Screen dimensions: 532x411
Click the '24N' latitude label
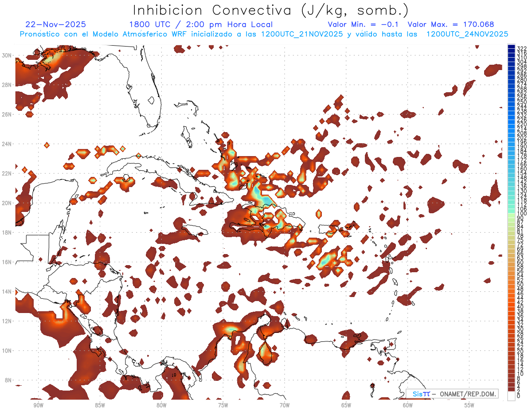[x=8, y=144]
